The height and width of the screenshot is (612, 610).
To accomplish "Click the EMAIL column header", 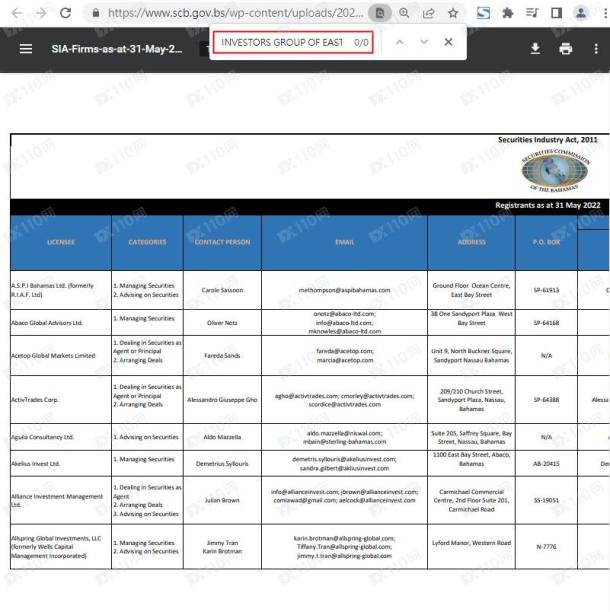I will click(x=345, y=242).
